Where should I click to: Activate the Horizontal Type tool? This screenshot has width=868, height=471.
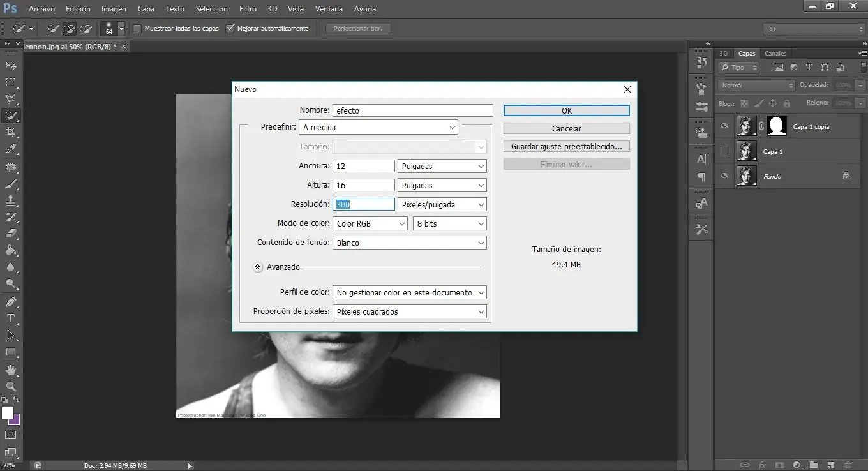(x=10, y=318)
